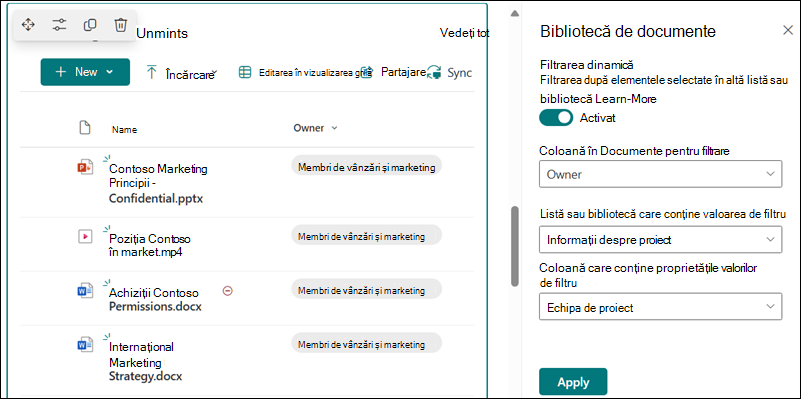Click the red restricted icon beside Achiziții Contoso

(228, 291)
